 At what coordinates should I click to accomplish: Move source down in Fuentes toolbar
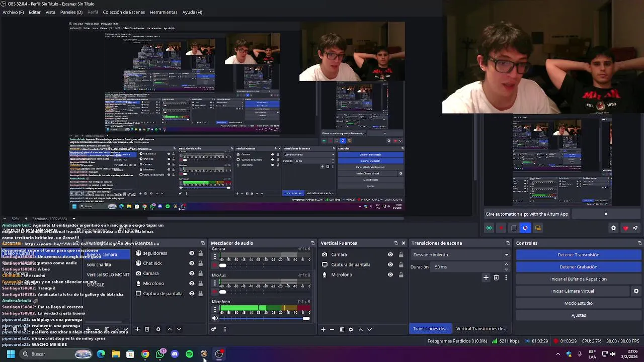tap(179, 329)
